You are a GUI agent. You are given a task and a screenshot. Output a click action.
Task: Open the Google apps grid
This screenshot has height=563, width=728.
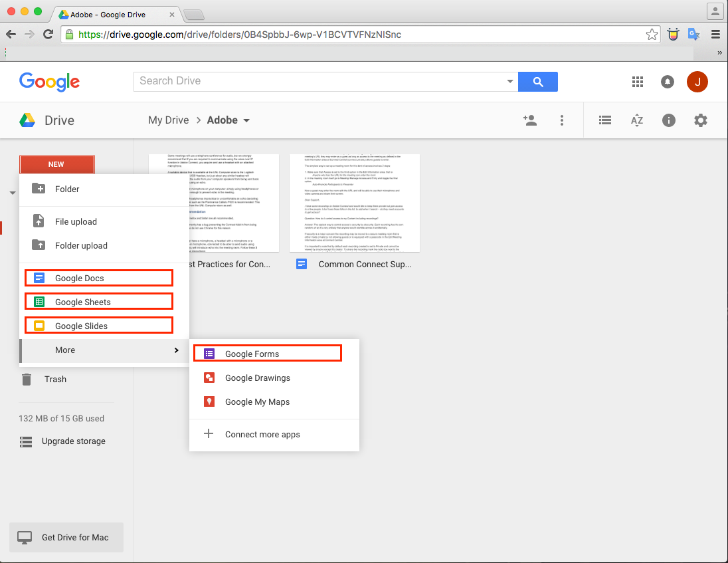click(638, 82)
